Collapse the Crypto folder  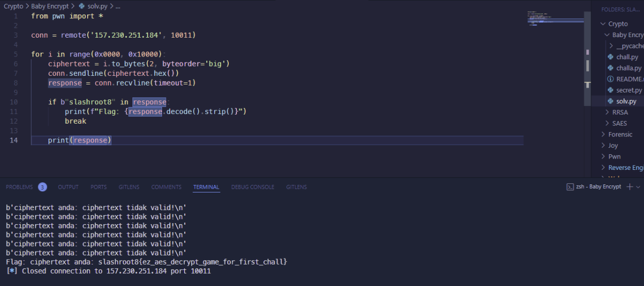pyautogui.click(x=603, y=24)
